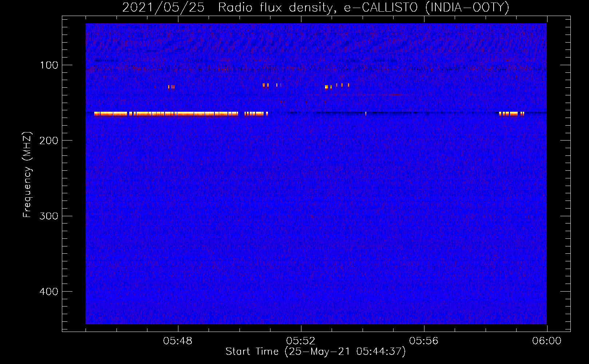Click the "Frequency (MHZ)" axis label
Screen dimensions: 589x364
27,175
